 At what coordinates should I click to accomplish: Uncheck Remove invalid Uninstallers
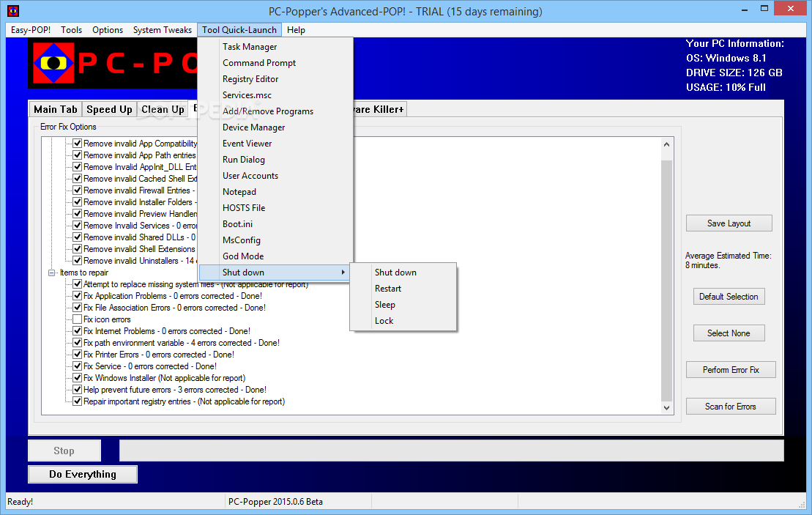(77, 261)
